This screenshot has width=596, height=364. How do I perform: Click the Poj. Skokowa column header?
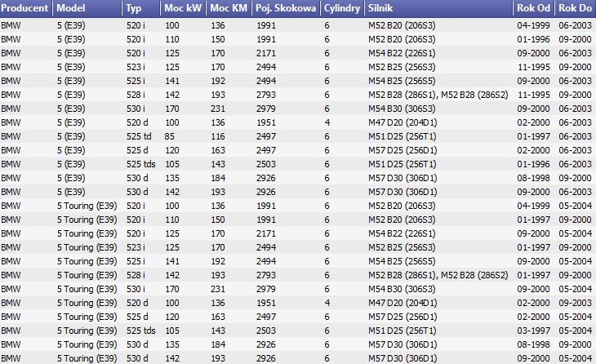click(x=286, y=8)
